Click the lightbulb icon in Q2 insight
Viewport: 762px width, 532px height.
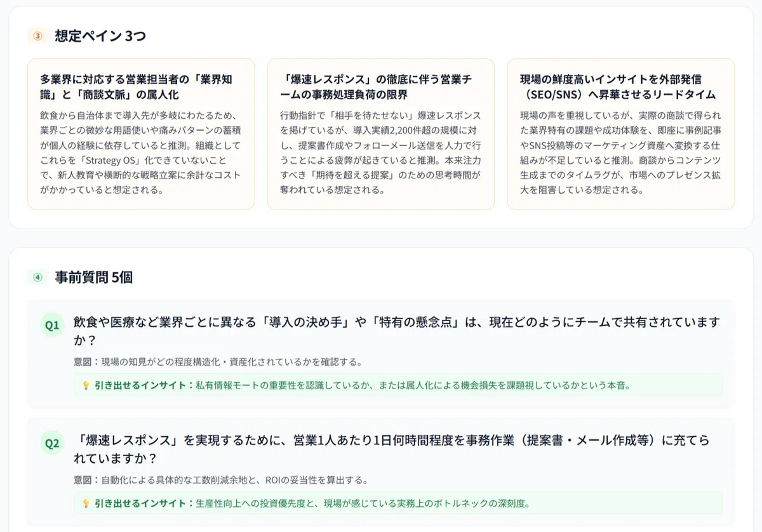(x=86, y=503)
